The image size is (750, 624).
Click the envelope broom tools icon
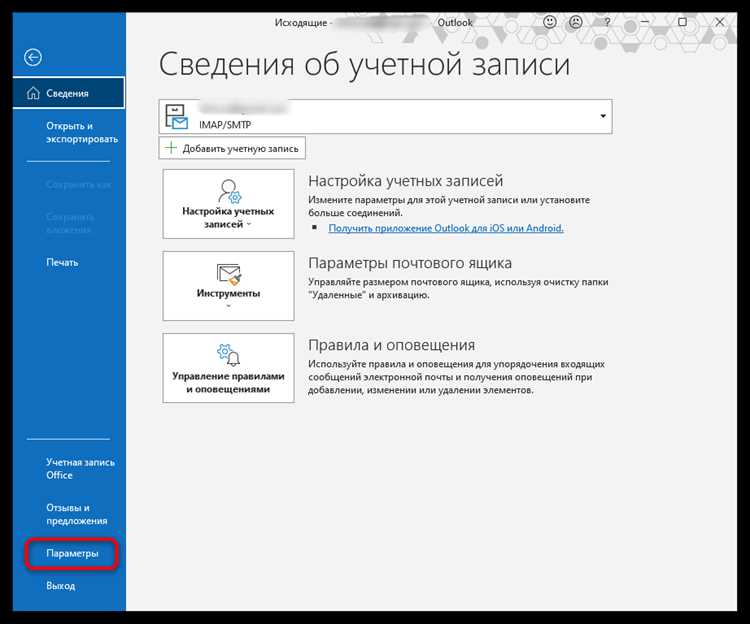(x=229, y=274)
